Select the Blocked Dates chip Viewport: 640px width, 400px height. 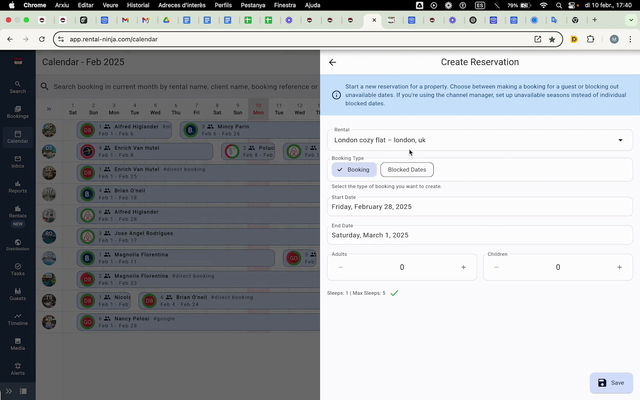[407, 169]
